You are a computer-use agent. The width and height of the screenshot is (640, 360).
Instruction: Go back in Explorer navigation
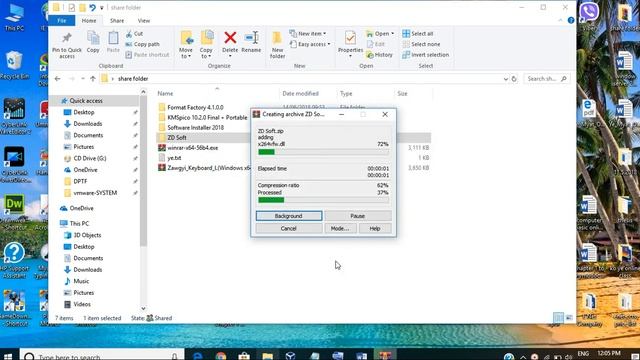point(58,79)
